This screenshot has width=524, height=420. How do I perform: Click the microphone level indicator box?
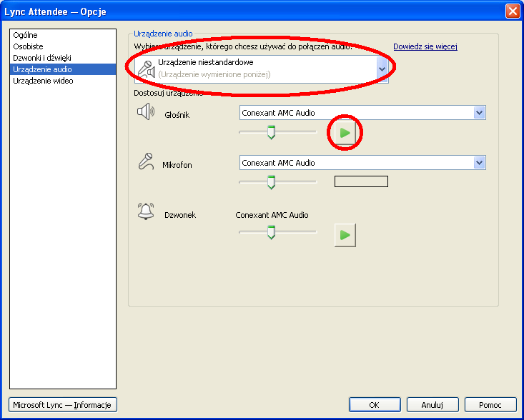coord(361,181)
